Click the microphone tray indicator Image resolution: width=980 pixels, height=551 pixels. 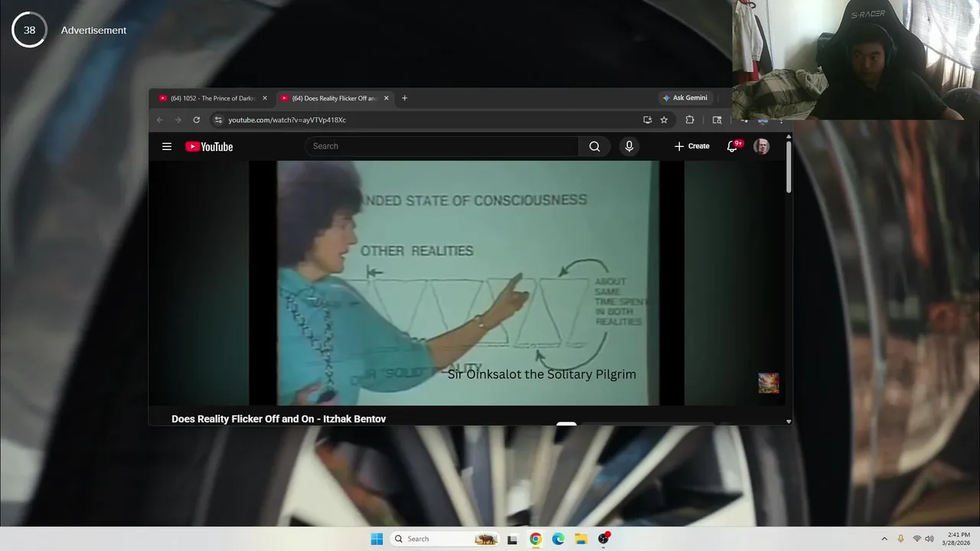coord(900,539)
